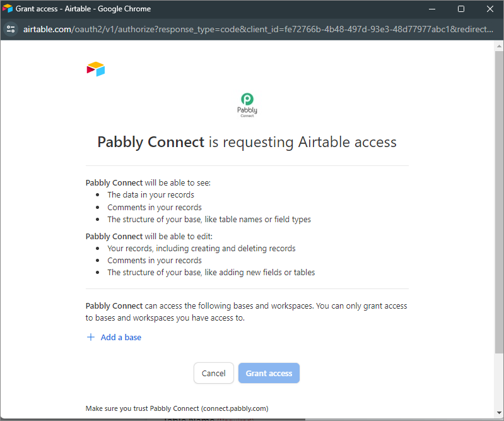This screenshot has width=504, height=421.
Task: Close the Grant access window
Action: tap(490, 9)
